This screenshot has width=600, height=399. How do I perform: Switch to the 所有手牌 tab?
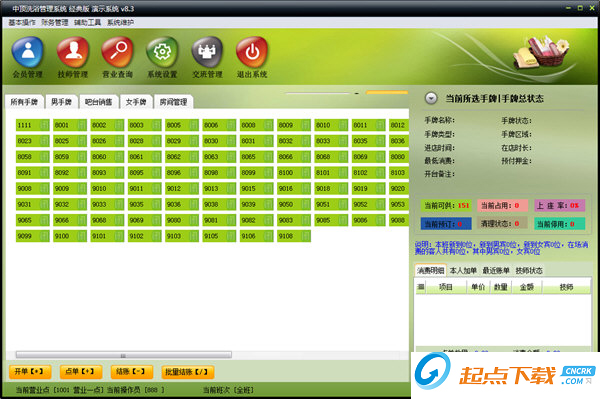click(24, 102)
